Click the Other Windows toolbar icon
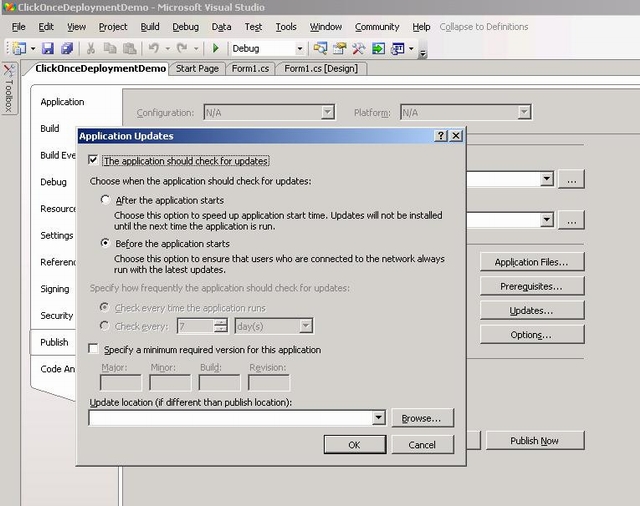 click(398, 49)
